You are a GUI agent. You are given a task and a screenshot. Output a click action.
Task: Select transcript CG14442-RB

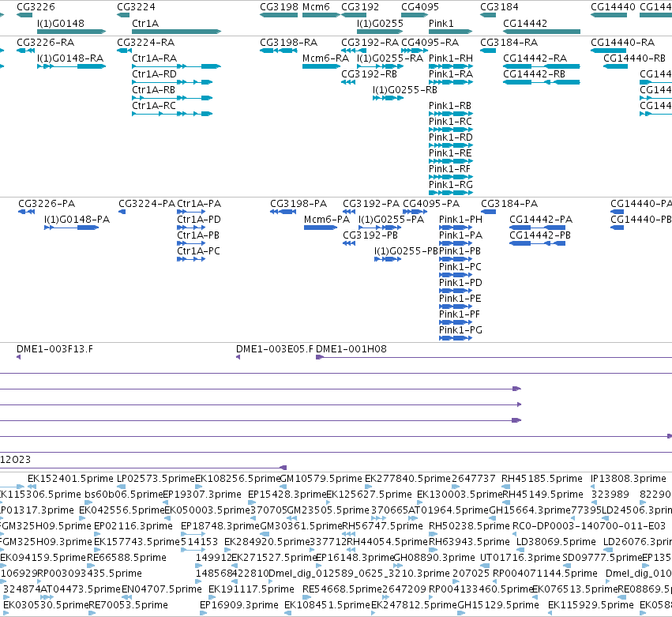(542, 82)
